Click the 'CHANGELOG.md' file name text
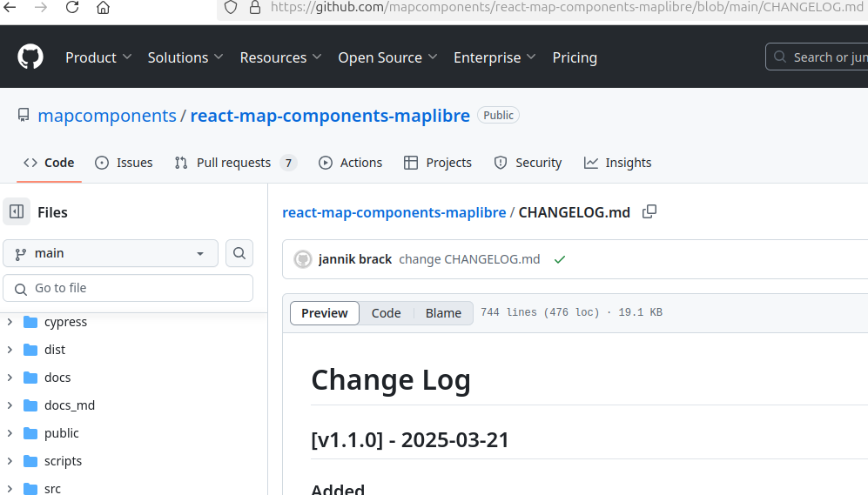The image size is (868, 495). point(574,212)
